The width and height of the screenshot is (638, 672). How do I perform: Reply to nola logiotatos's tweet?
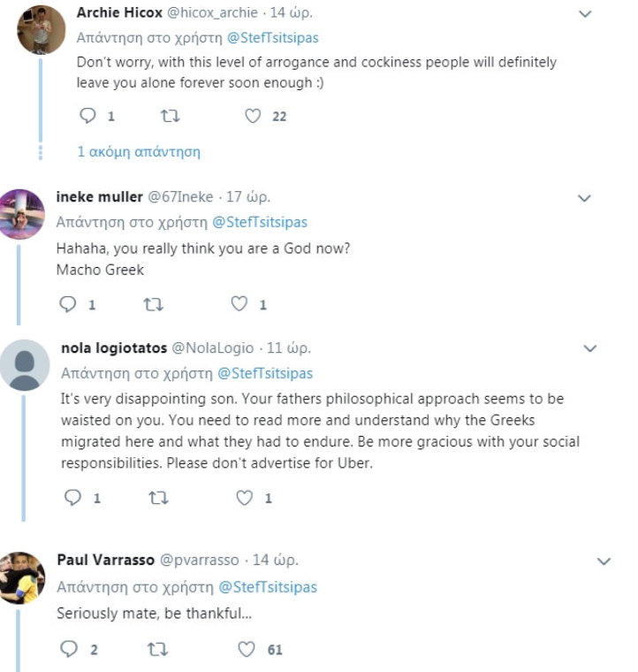pyautogui.click(x=73, y=498)
